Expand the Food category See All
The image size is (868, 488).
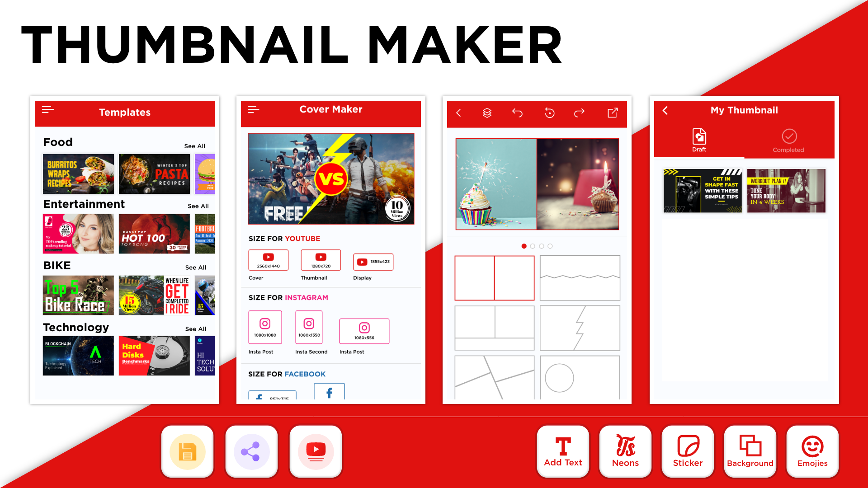tap(195, 146)
